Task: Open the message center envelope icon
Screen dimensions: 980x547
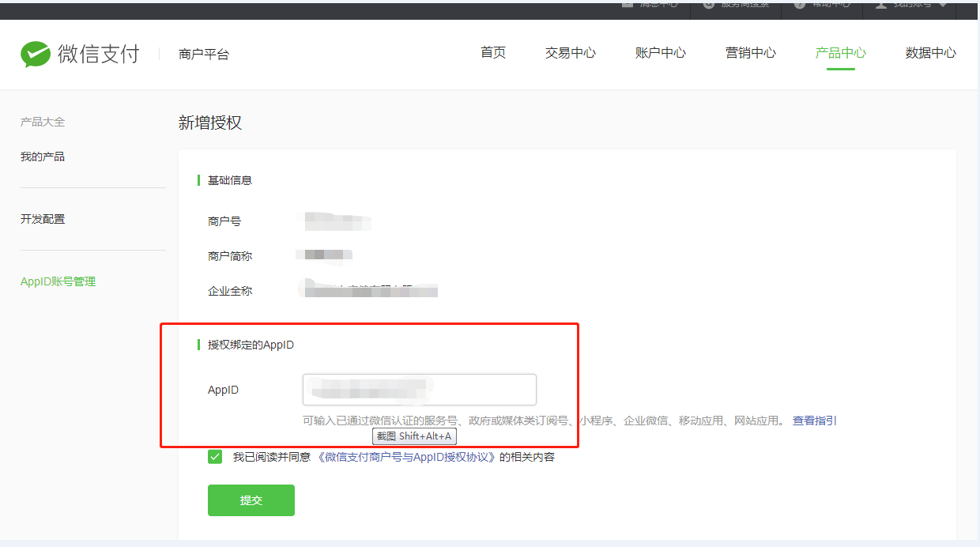Action: [x=628, y=4]
